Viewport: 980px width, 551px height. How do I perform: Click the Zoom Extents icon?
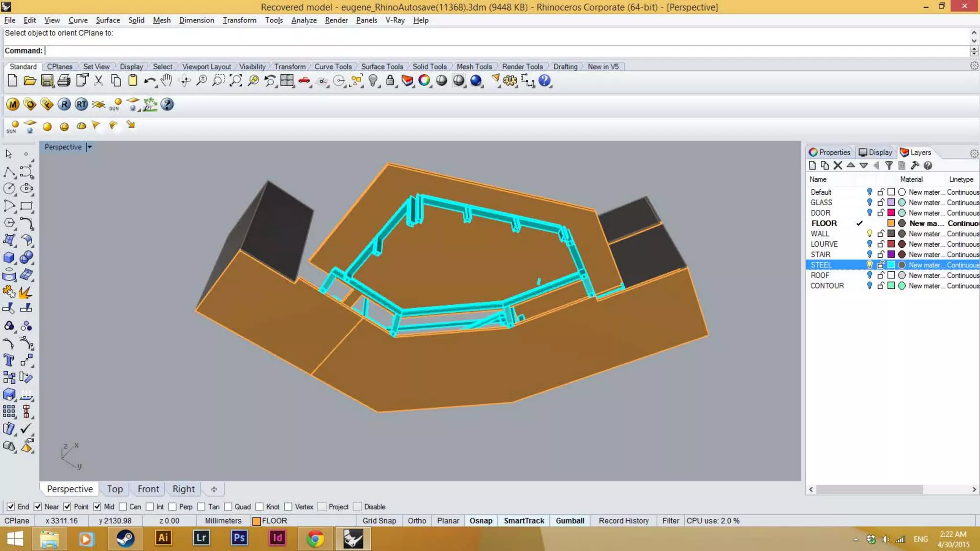(235, 80)
